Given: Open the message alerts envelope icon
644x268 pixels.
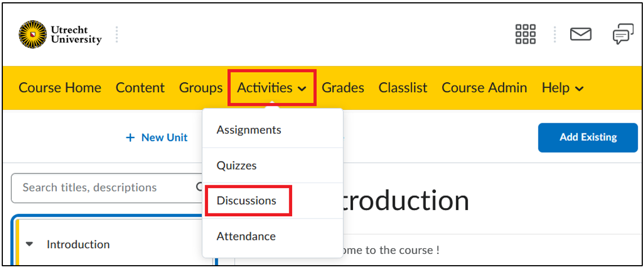Looking at the screenshot, I should pyautogui.click(x=580, y=34).
